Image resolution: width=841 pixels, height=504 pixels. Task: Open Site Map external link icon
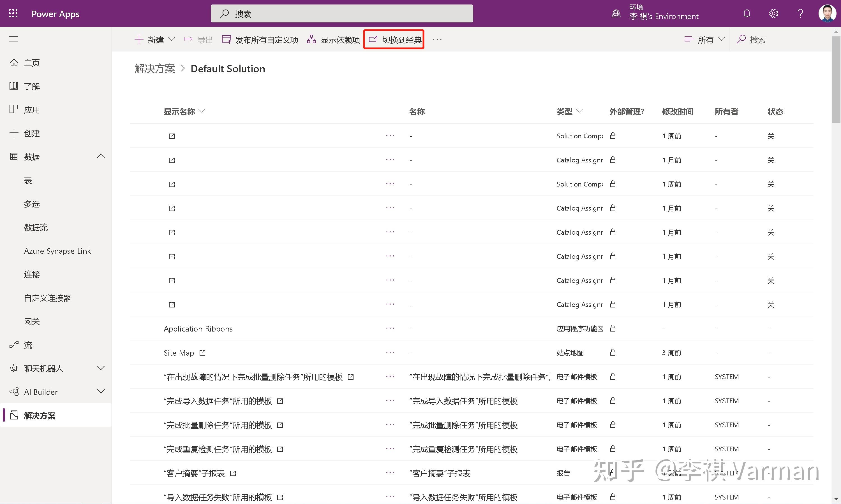[x=203, y=353]
